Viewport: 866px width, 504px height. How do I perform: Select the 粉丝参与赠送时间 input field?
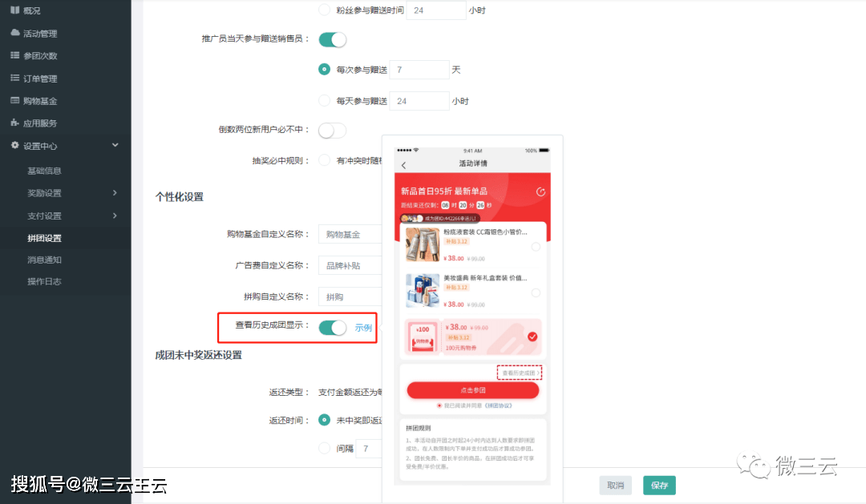tap(435, 10)
